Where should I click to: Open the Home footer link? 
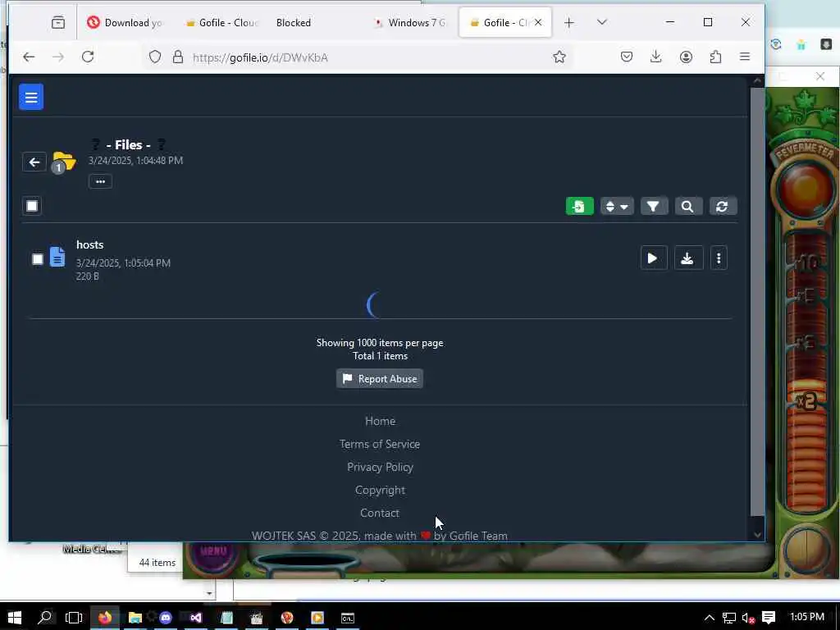click(380, 421)
